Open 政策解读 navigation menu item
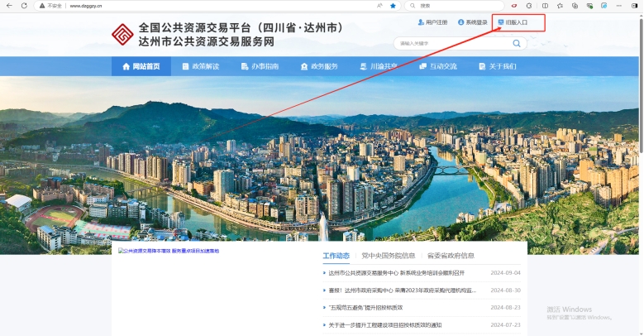This screenshot has width=644, height=336. coord(201,66)
